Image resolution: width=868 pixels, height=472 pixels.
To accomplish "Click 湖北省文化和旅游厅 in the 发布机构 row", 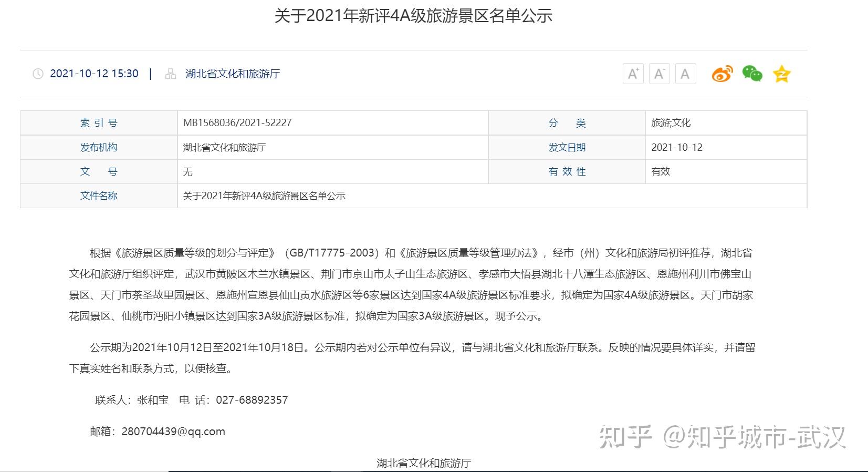I will [x=224, y=148].
